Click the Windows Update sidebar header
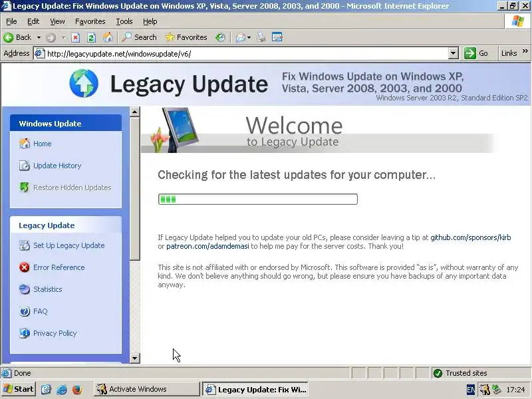 (x=66, y=123)
